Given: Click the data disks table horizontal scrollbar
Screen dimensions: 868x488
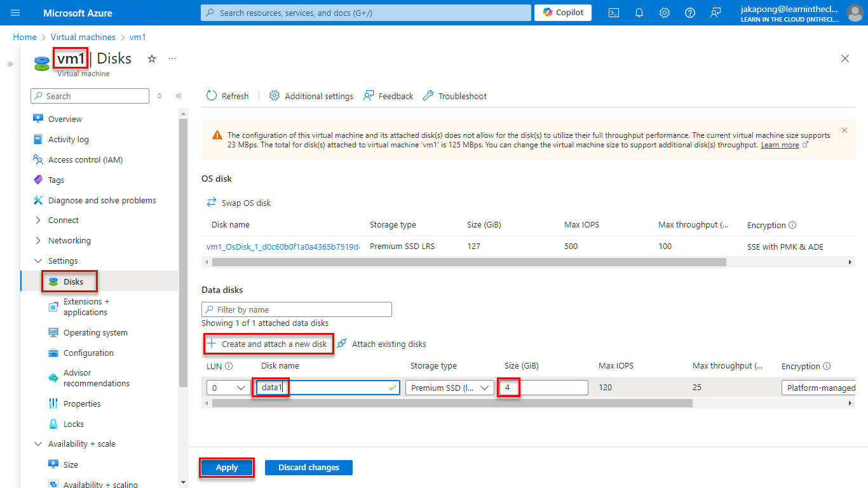Looking at the screenshot, I should pyautogui.click(x=452, y=403).
